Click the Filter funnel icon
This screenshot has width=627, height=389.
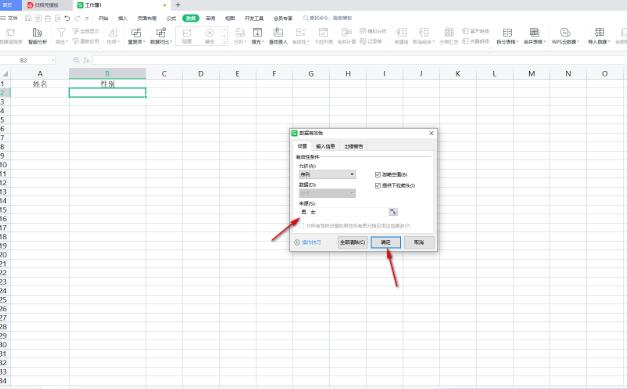[61, 32]
